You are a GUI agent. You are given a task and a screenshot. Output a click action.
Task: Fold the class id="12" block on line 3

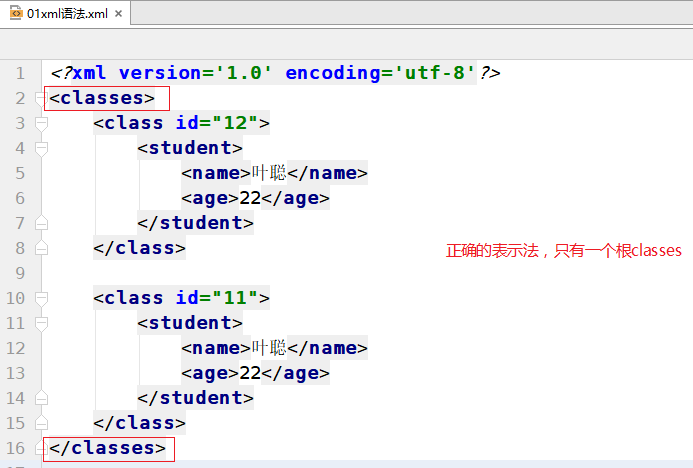[x=41, y=123]
